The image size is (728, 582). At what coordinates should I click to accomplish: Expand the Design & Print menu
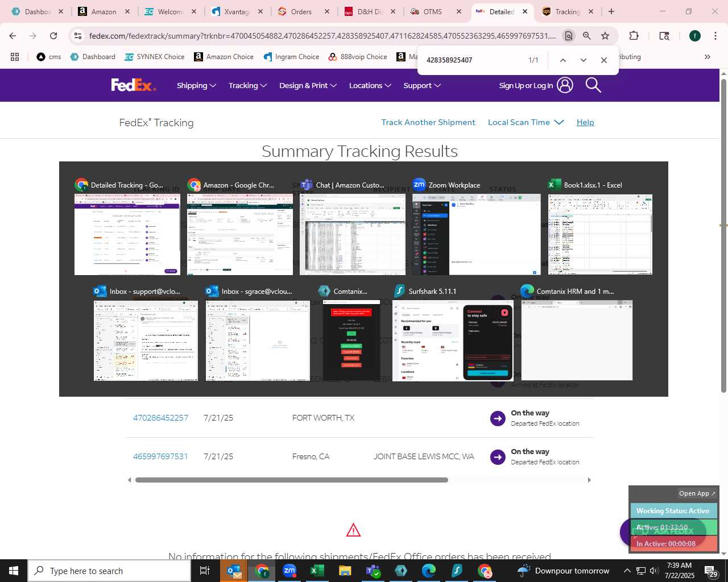[x=308, y=85]
